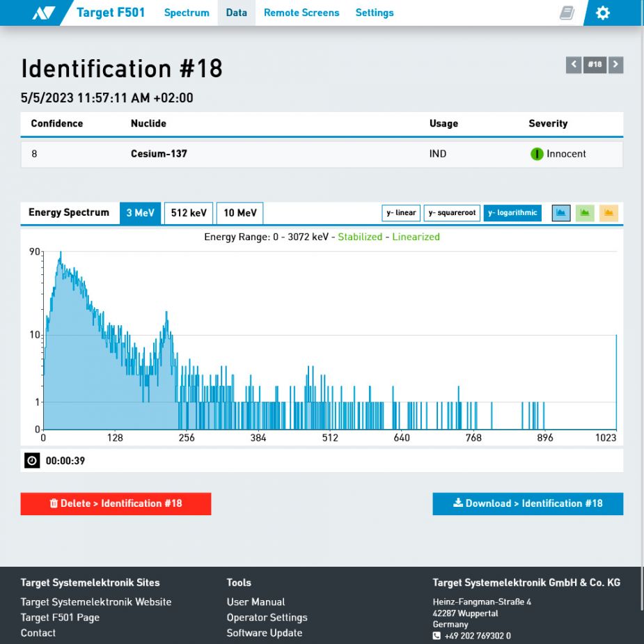
Task: Set y-axis scale to squareroot
Action: coord(452,213)
